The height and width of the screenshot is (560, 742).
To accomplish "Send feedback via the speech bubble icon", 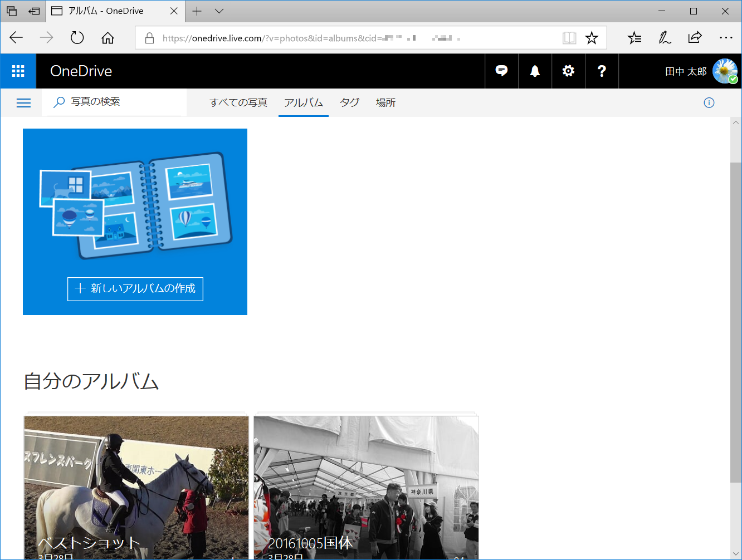I will tap(501, 71).
